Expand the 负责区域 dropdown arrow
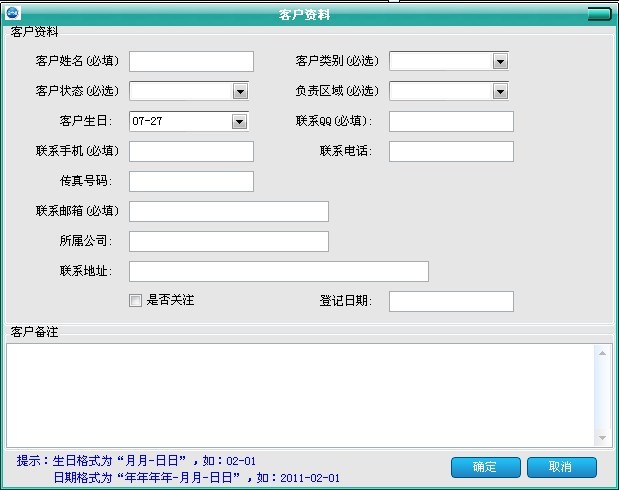This screenshot has height=490, width=619. tap(500, 92)
